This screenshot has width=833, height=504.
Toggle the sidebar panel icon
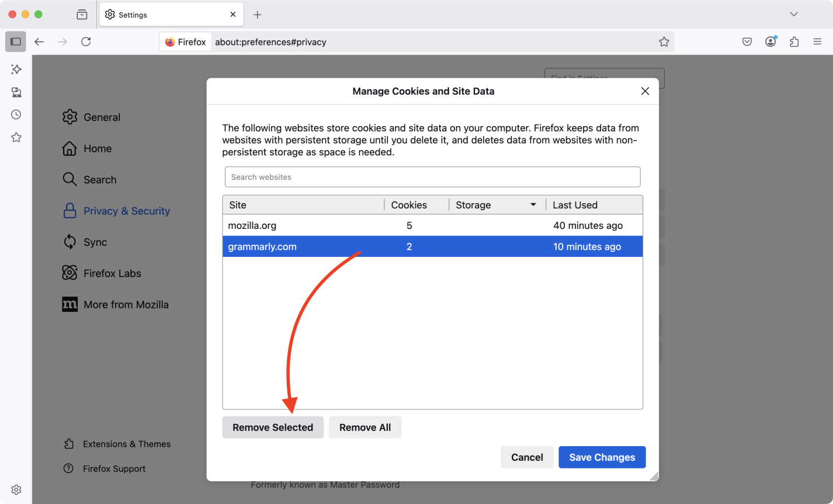pos(16,41)
